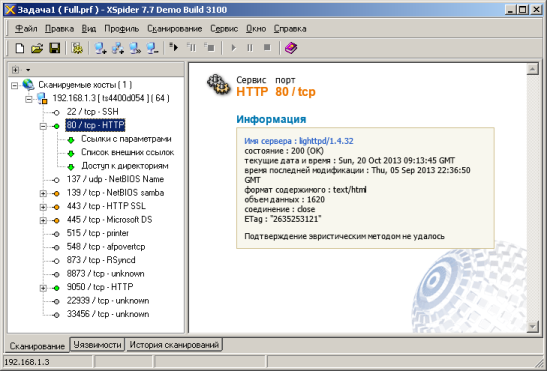Image resolution: width=547 pixels, height=371 pixels.
Task: Click the grayed single pause button
Action: coord(250,47)
